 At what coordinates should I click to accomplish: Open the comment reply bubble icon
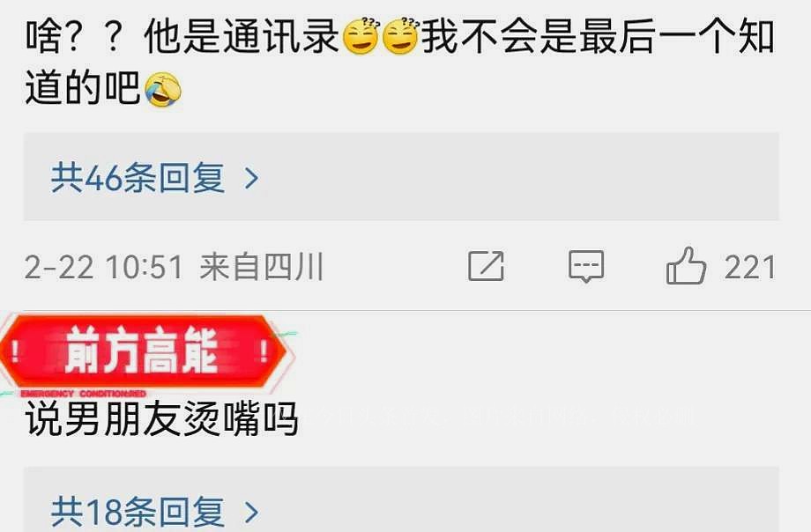tap(586, 267)
